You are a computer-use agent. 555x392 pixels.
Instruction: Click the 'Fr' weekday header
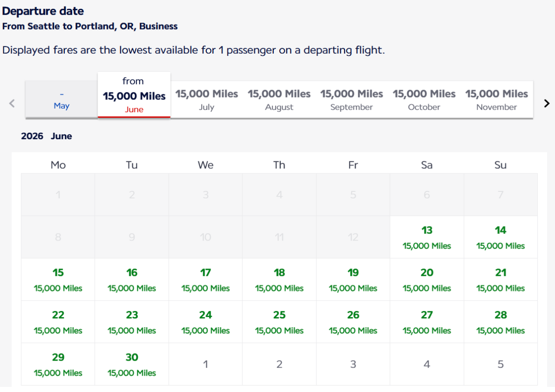pos(353,165)
